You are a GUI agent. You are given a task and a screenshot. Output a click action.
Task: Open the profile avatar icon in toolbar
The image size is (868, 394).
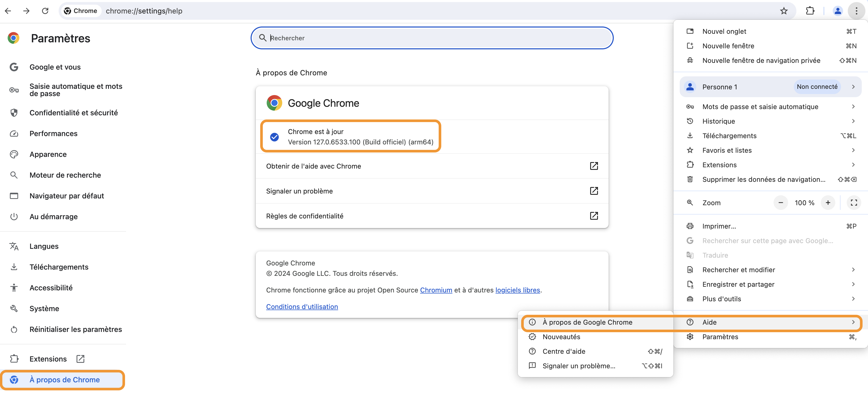tap(837, 11)
